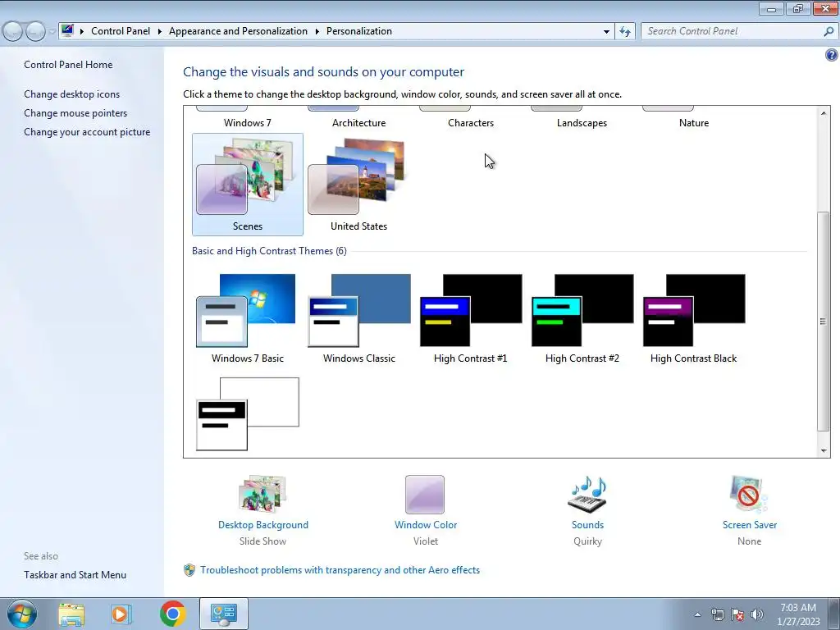The height and width of the screenshot is (630, 840).
Task: Click the Control Panel breadcrumb
Action: [x=121, y=31]
